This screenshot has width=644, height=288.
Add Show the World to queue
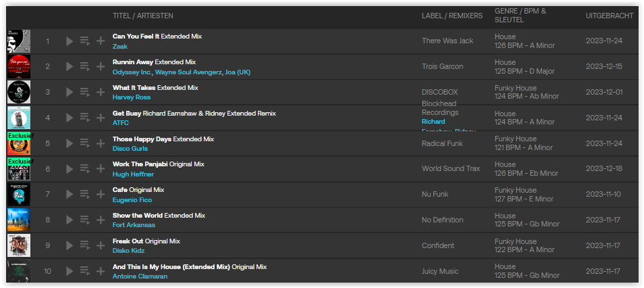click(85, 220)
